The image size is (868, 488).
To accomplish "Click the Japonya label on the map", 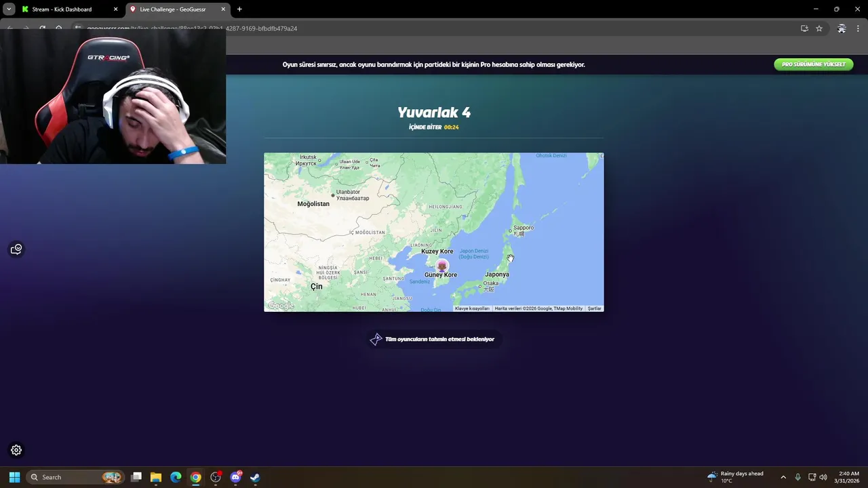I will tap(497, 274).
